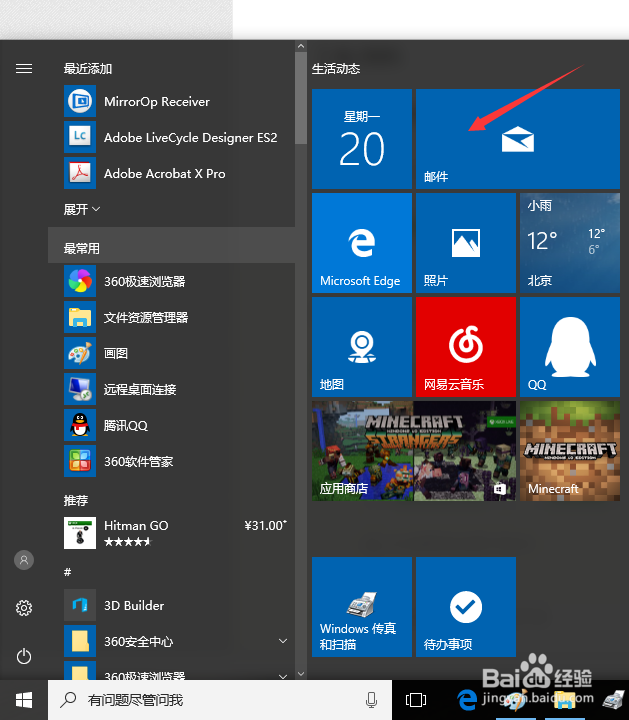Open the Microsoft Edge tile
Viewport: 629px width, 720px height.
(362, 243)
